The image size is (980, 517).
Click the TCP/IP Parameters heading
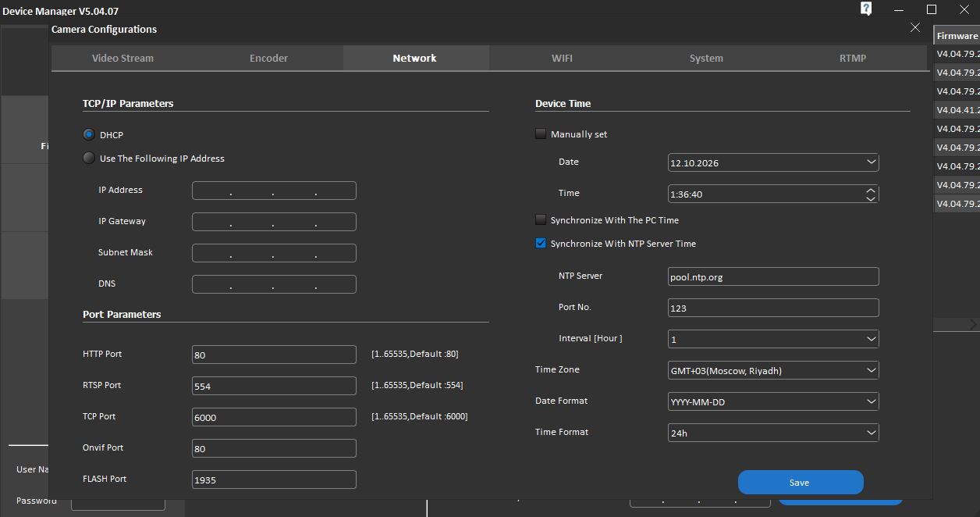128,103
